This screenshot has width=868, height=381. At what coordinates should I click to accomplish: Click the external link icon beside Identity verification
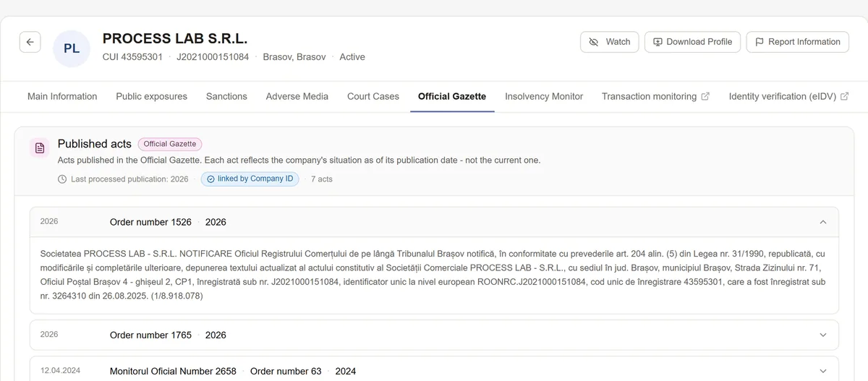(x=844, y=96)
